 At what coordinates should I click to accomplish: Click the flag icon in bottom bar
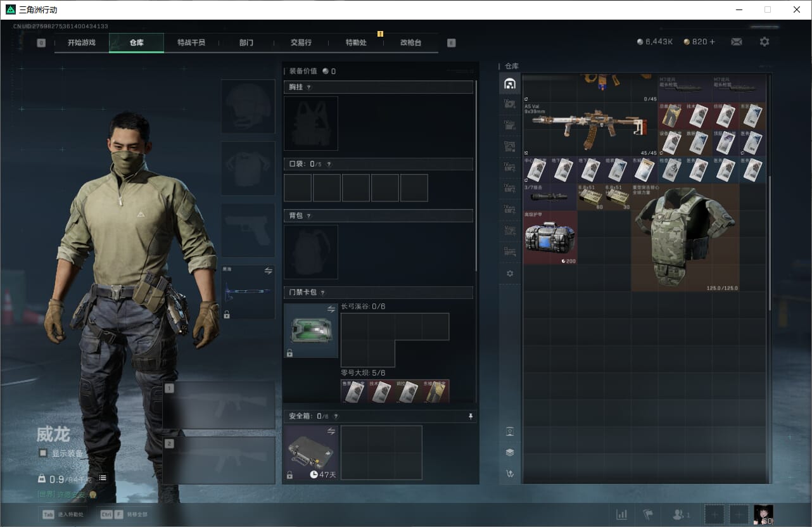coord(648,514)
